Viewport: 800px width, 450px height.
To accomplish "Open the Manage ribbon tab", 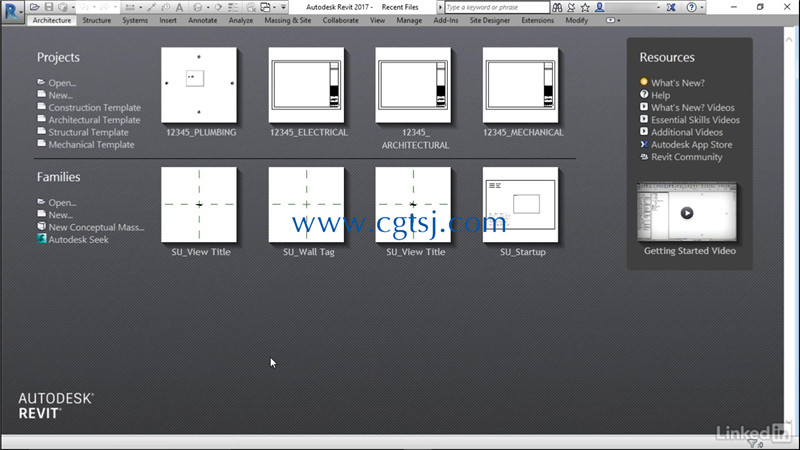I will pyautogui.click(x=409, y=20).
